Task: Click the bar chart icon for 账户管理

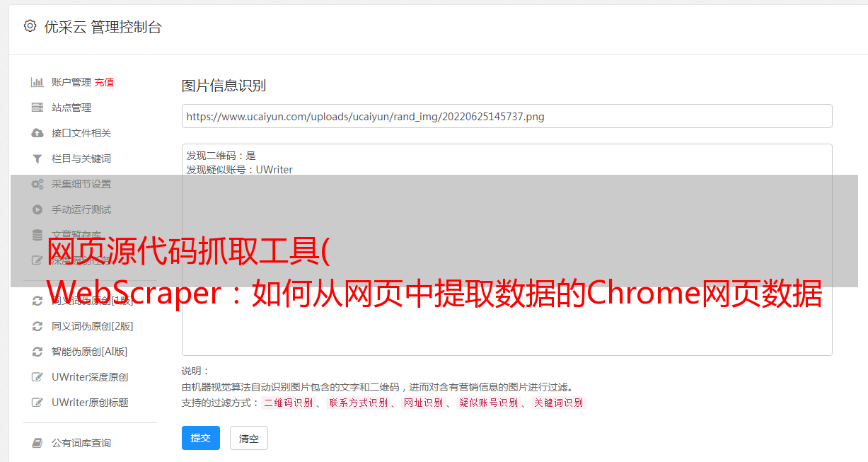Action: coord(37,82)
